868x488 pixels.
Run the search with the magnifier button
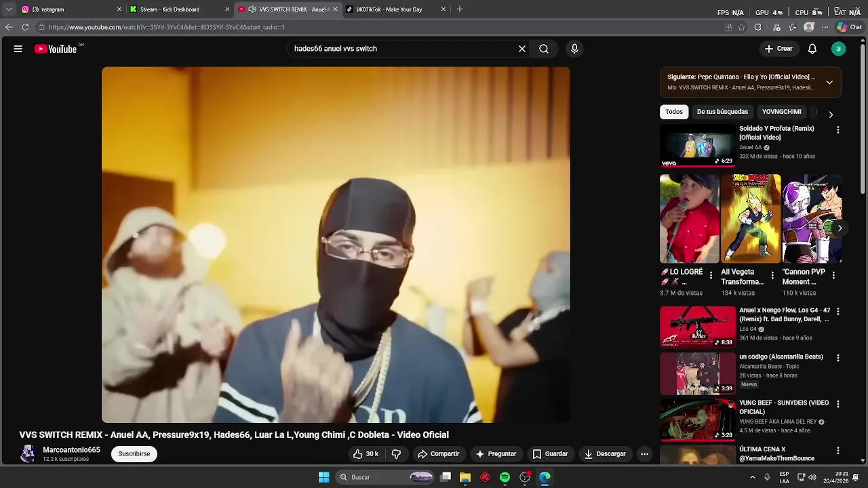(544, 49)
